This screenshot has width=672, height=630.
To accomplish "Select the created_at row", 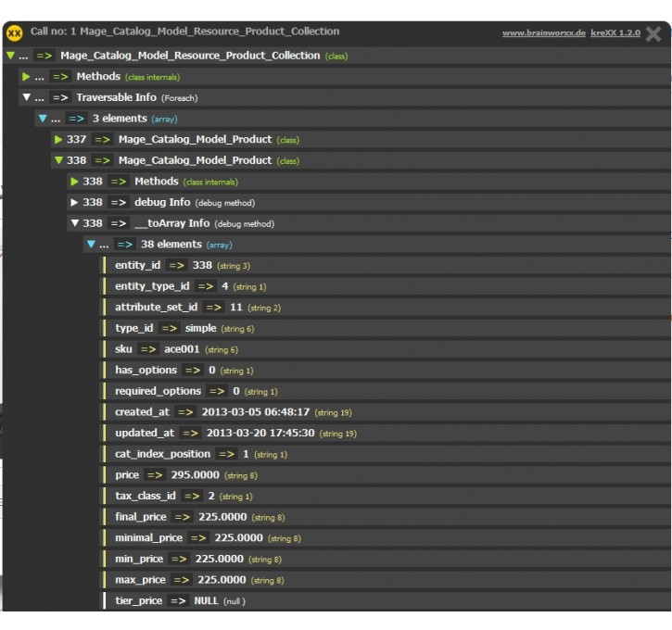I will pyautogui.click(x=385, y=412).
